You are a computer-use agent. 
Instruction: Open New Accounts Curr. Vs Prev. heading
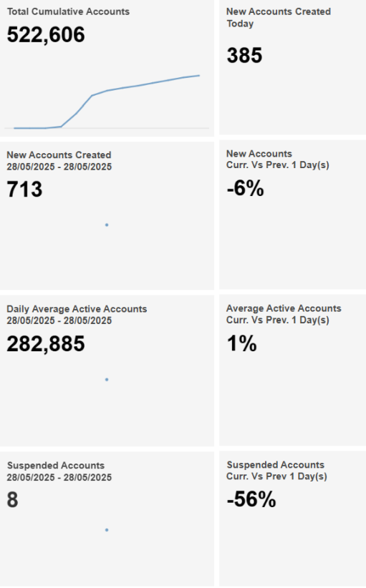tap(278, 159)
